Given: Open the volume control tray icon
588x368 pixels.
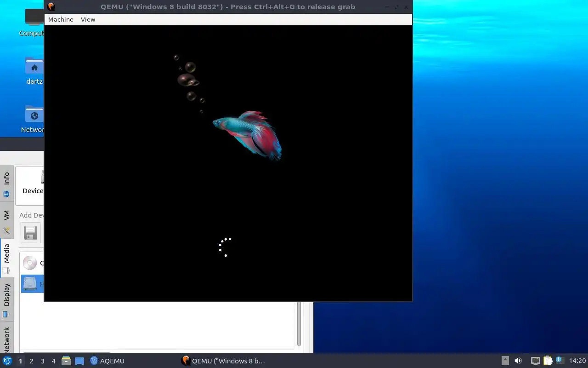Looking at the screenshot, I should [x=518, y=361].
